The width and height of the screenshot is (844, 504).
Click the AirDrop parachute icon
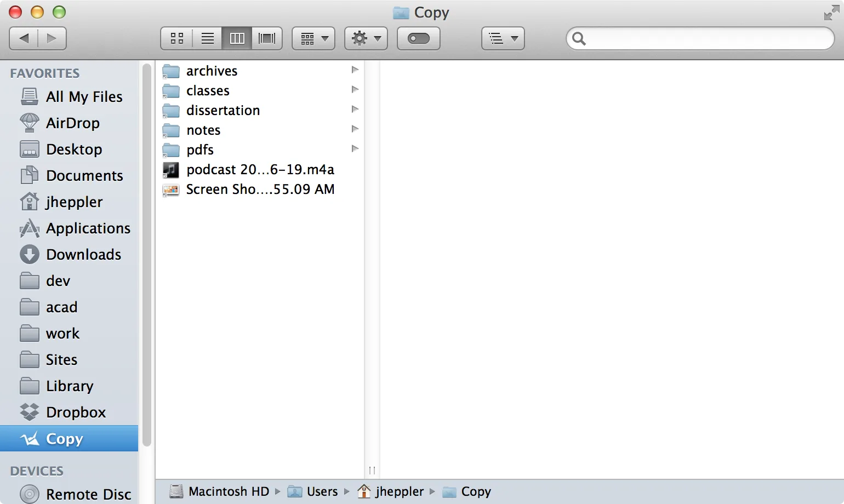30,123
